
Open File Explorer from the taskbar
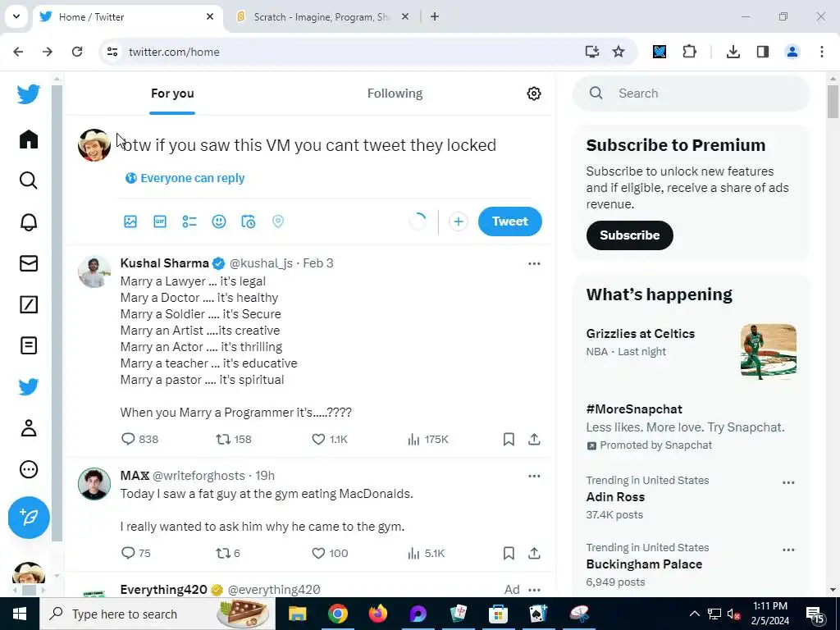(297, 614)
